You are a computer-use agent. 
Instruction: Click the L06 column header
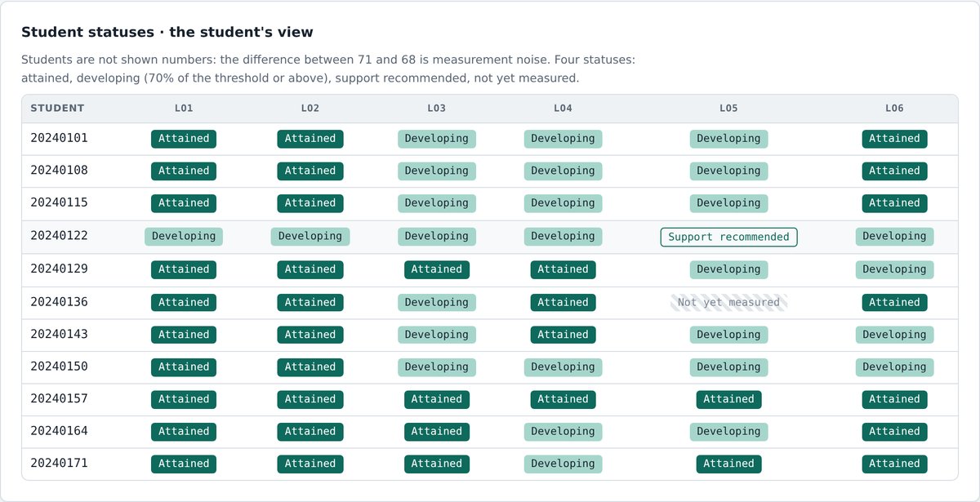894,109
